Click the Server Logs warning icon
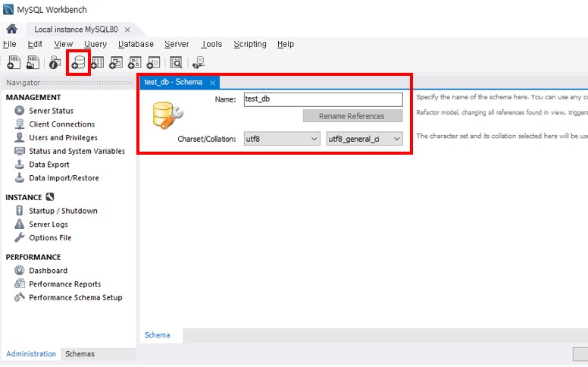 [x=20, y=224]
